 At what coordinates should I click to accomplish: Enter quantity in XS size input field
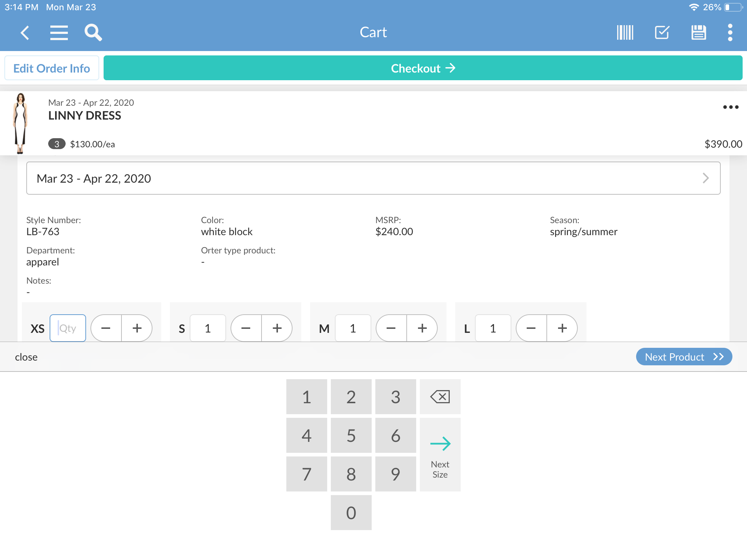point(67,328)
